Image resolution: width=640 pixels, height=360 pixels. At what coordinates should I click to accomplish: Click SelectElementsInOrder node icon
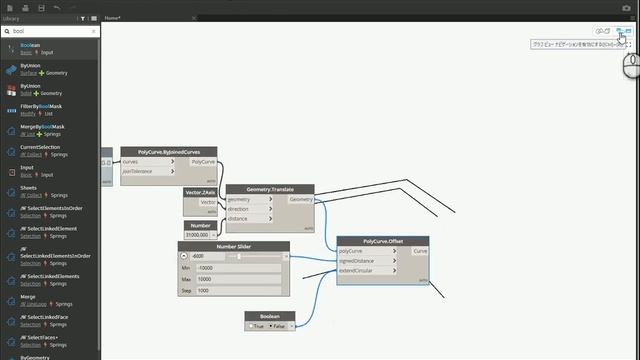11,212
